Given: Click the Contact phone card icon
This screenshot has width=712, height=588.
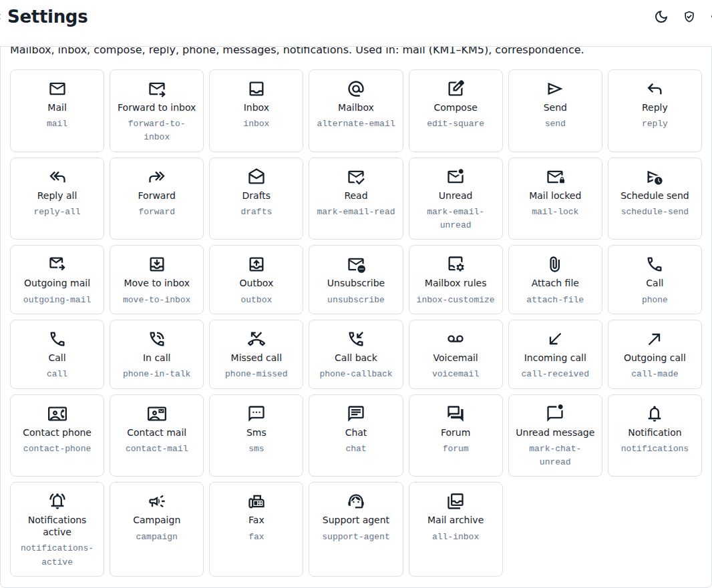Looking at the screenshot, I should click(x=57, y=414).
